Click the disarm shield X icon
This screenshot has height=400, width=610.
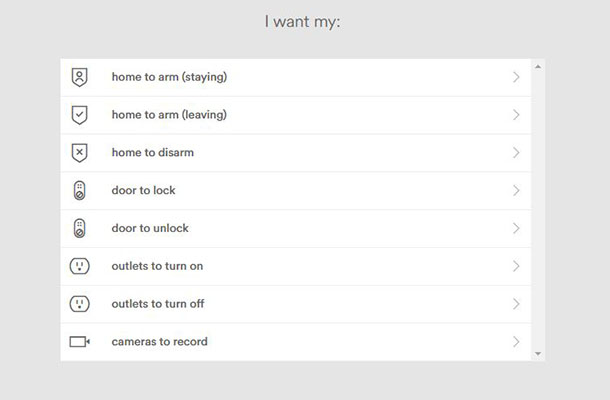pyautogui.click(x=79, y=153)
